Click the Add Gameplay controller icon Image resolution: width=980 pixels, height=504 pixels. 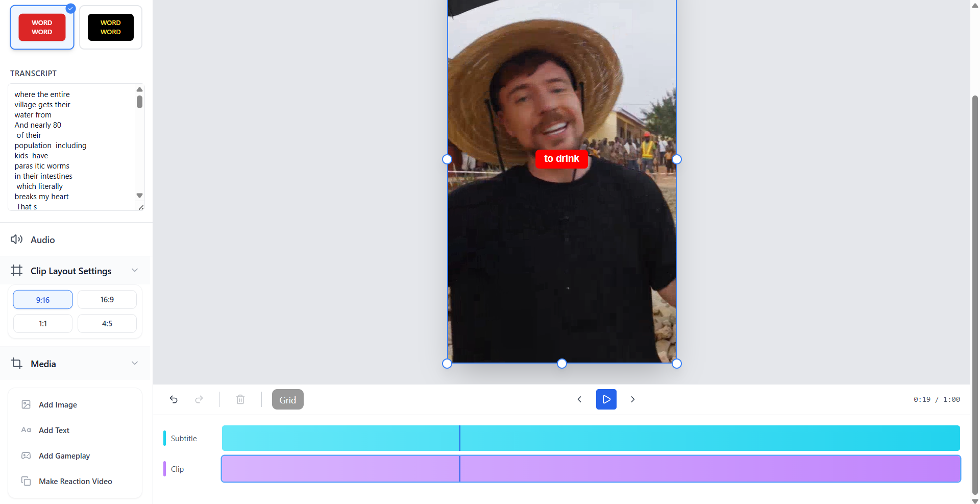[26, 455]
